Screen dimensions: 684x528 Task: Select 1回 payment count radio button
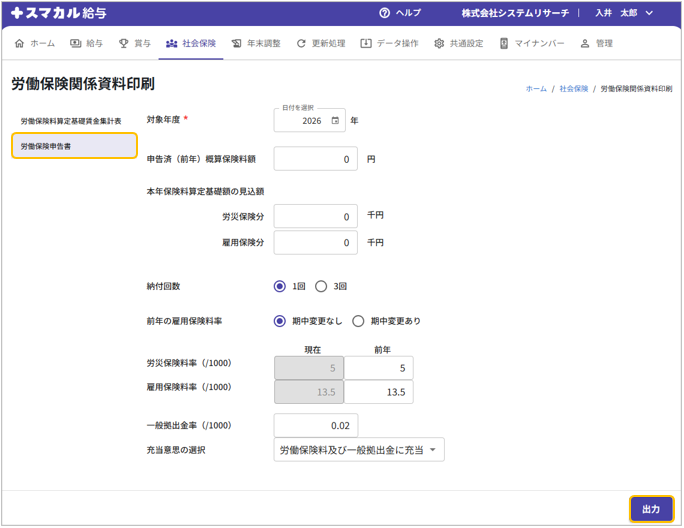pyautogui.click(x=280, y=286)
